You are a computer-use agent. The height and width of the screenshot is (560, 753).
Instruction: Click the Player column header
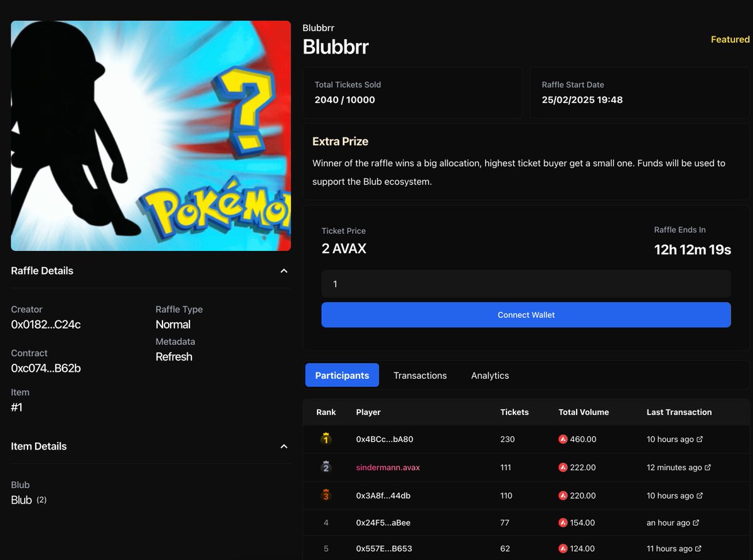click(x=368, y=412)
